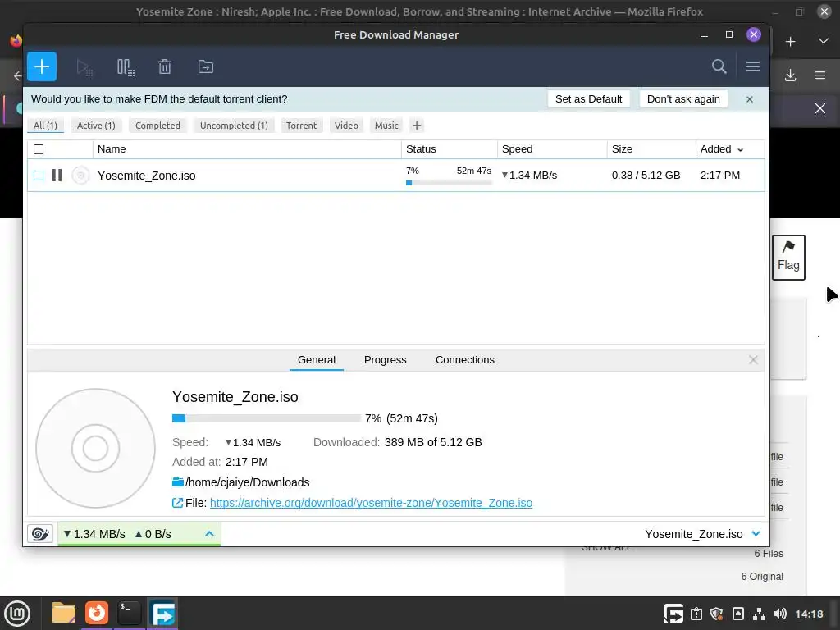Sort downloads by Size column
The height and width of the screenshot is (630, 840).
(x=622, y=149)
